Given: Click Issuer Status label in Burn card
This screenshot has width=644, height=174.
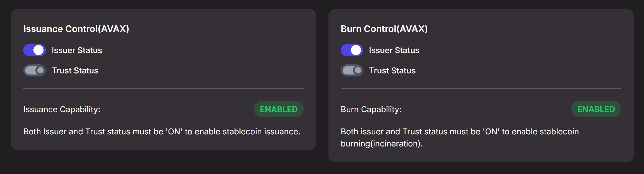Looking at the screenshot, I should coord(394,50).
